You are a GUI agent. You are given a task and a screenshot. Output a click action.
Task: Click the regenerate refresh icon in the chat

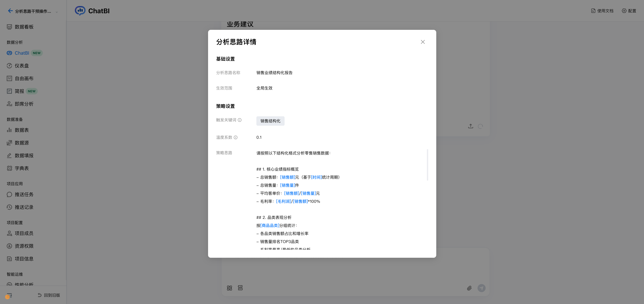click(x=480, y=126)
